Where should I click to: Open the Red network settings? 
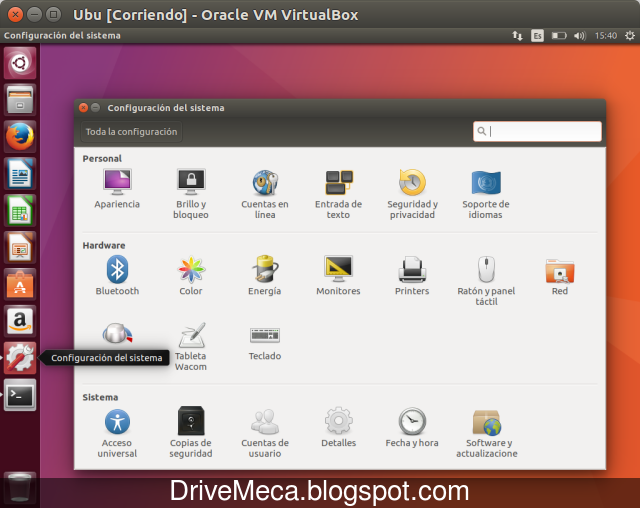(x=560, y=276)
